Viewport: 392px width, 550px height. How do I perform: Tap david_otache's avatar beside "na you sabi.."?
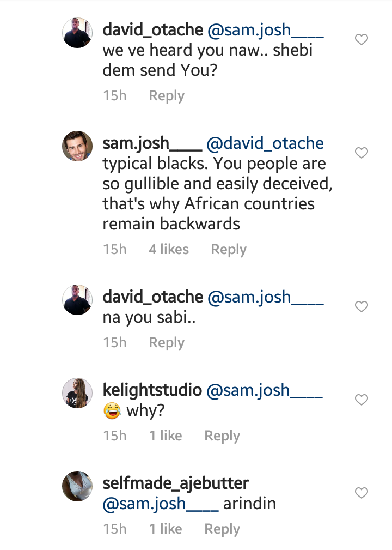point(77,299)
